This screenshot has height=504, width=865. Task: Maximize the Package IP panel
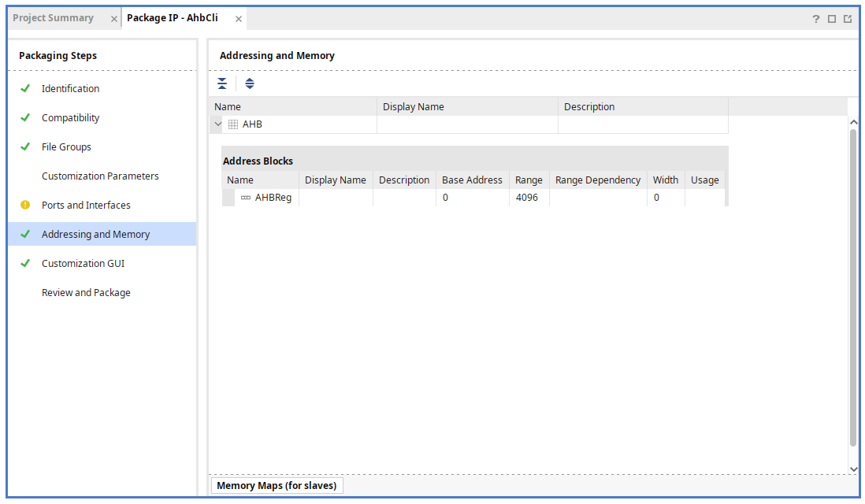coord(832,19)
